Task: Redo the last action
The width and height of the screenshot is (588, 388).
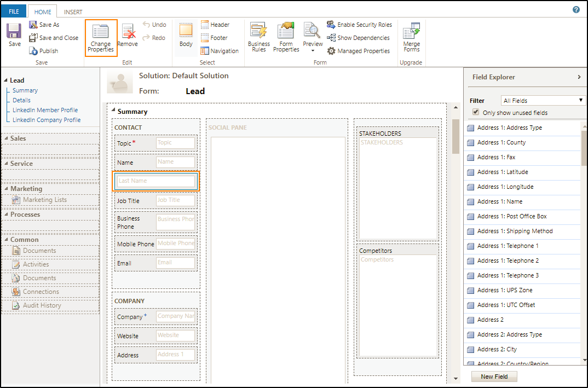Action: point(154,38)
